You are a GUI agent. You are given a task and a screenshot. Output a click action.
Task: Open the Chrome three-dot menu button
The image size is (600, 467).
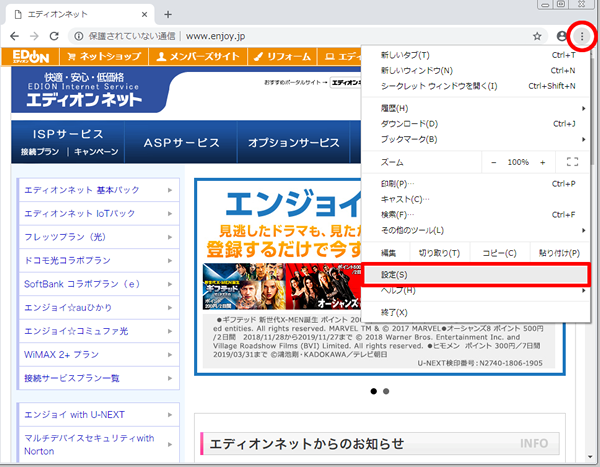point(582,36)
